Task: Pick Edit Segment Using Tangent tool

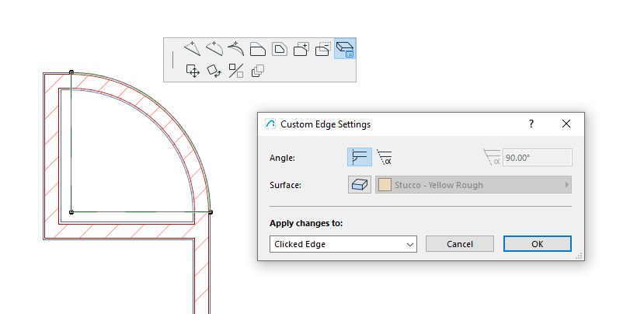Action: click(235, 49)
